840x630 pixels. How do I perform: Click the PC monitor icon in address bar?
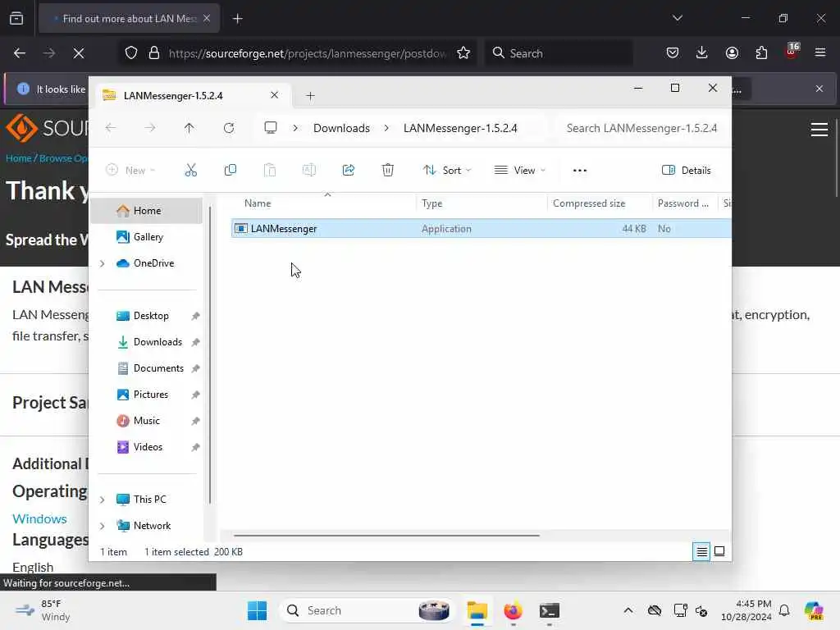[x=271, y=127]
